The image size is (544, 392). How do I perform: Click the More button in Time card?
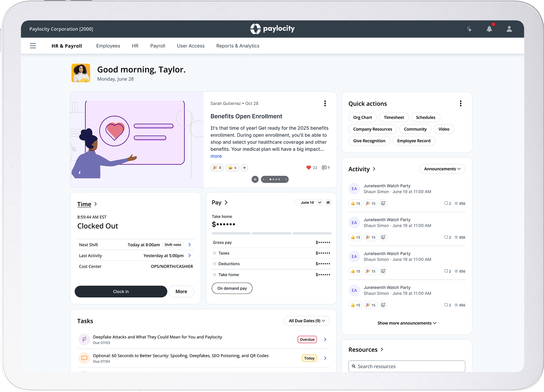[181, 292]
